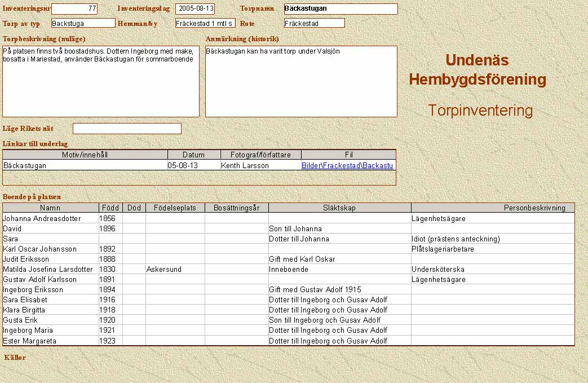Viewport: 588px width, 383px height.
Task: Select the Inventeringsdag date field
Action: (195, 9)
